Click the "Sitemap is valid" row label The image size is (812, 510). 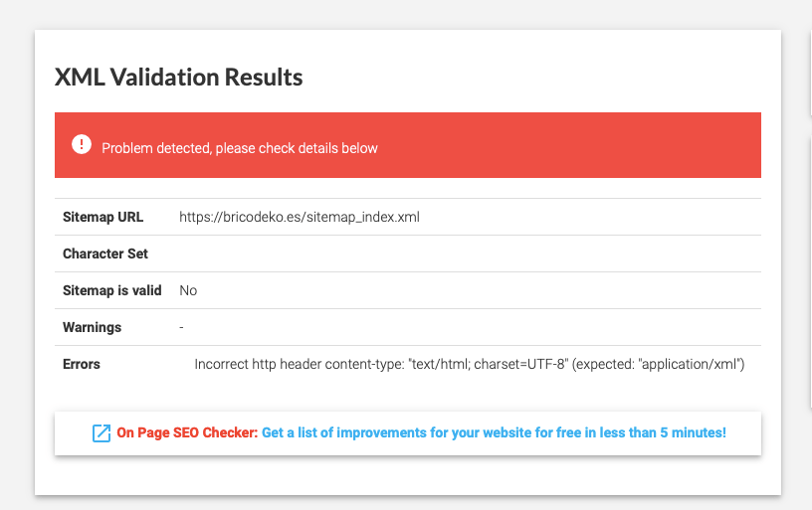point(111,290)
